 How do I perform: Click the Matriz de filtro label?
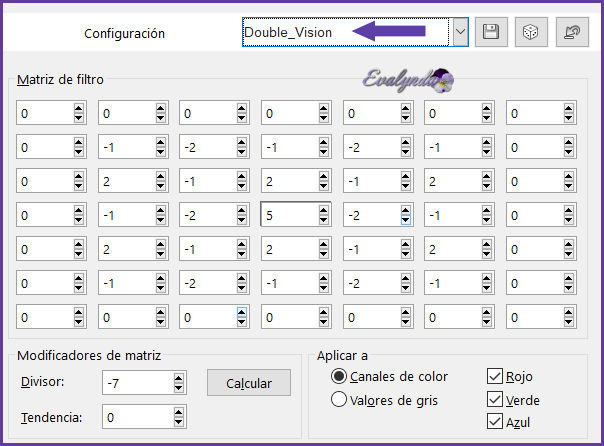(x=60, y=80)
